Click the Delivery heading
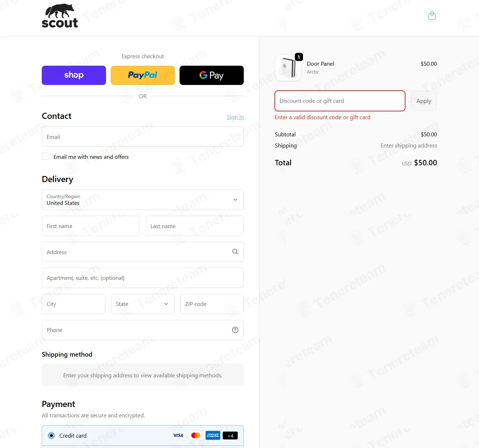479x448 pixels. click(x=57, y=179)
